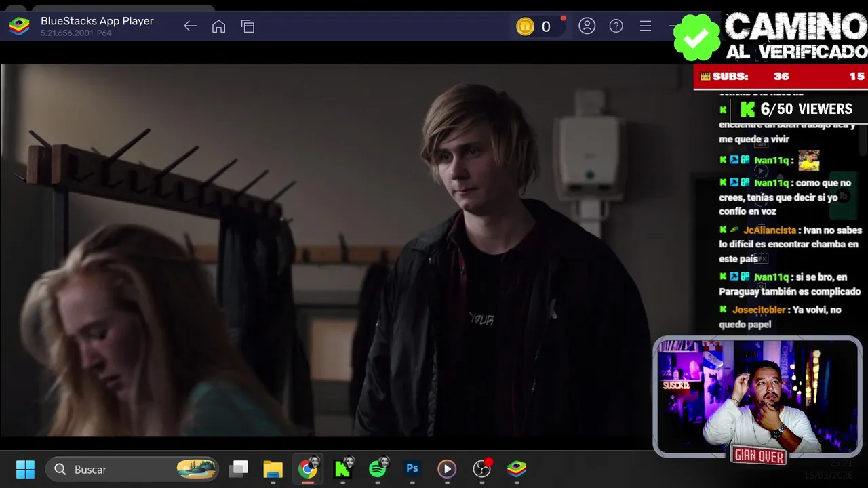Open Task View on taskbar
Viewport: 868px width, 488px height.
[238, 469]
